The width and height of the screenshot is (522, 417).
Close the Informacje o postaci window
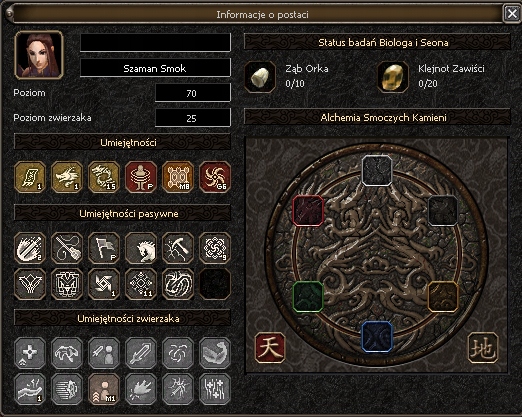tap(512, 14)
